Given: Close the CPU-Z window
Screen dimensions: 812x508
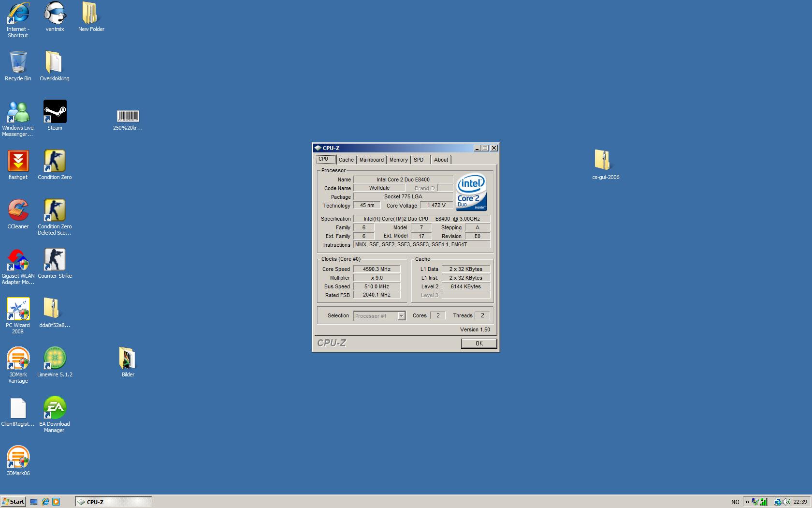Looking at the screenshot, I should coord(494,148).
